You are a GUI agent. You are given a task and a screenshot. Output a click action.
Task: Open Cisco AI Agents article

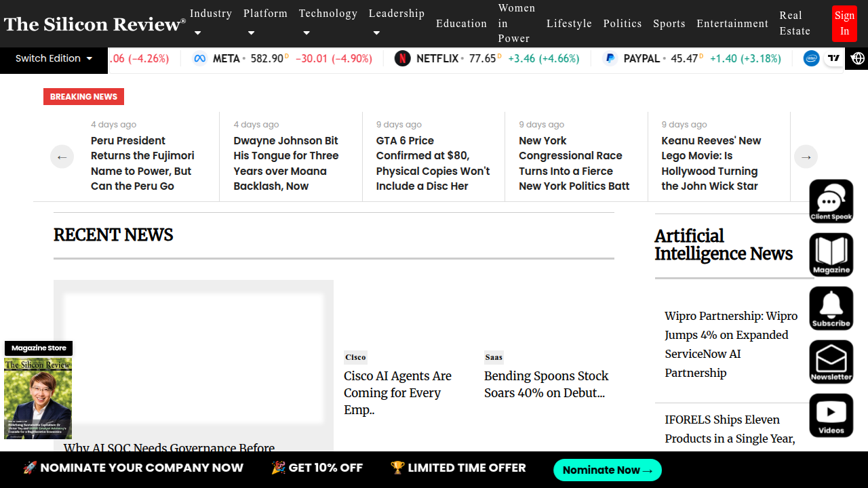tap(398, 393)
